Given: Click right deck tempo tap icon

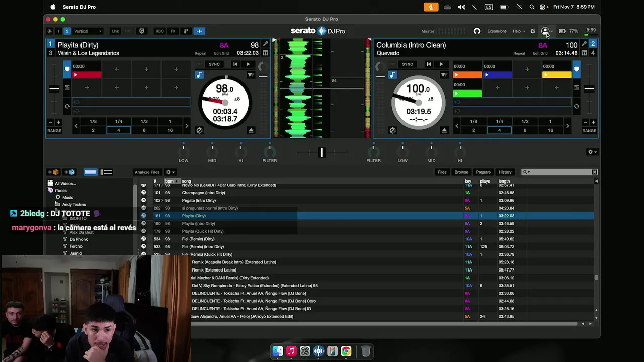Looking at the screenshot, I should click(x=392, y=130).
